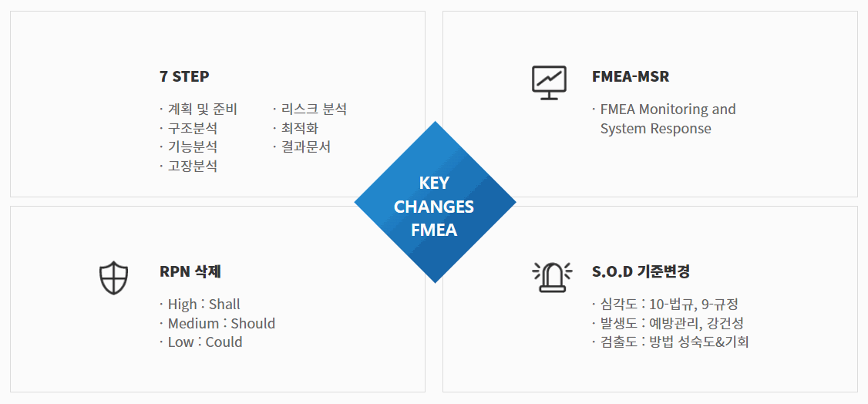This screenshot has width=868, height=404.
Task: Click the 구조분석 list item
Action: pyautogui.click(x=188, y=129)
